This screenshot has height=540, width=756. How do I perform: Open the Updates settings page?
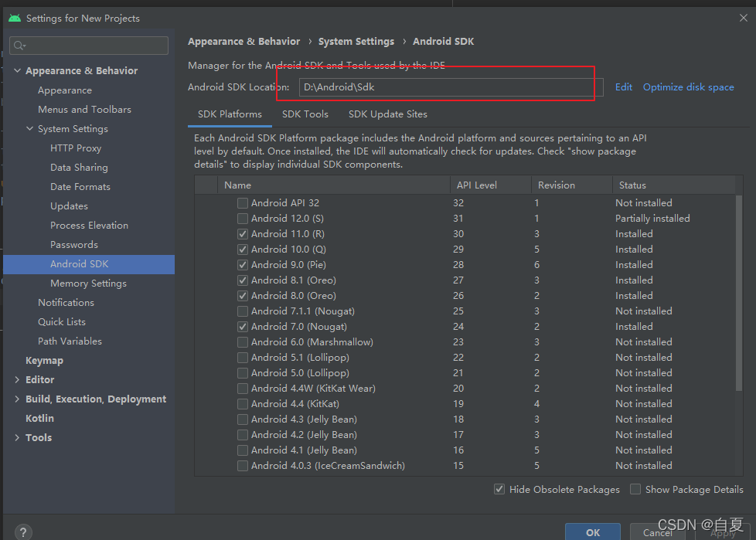(69, 205)
